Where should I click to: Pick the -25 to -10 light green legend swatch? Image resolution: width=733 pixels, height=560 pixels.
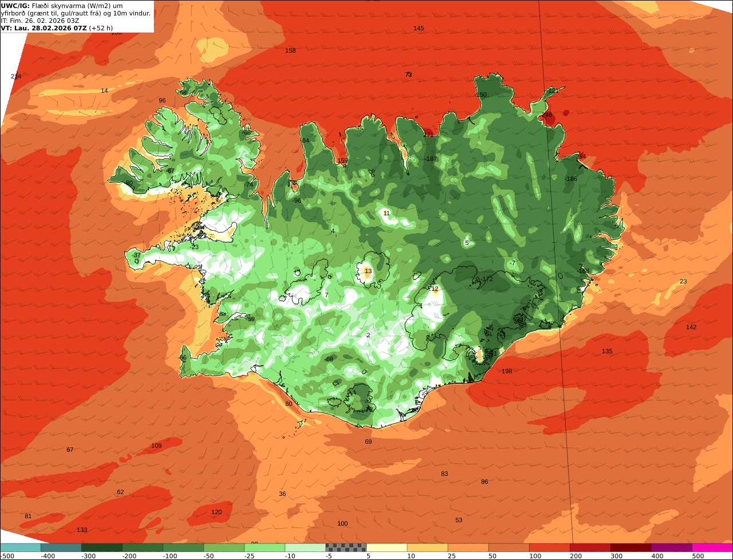(x=264, y=547)
